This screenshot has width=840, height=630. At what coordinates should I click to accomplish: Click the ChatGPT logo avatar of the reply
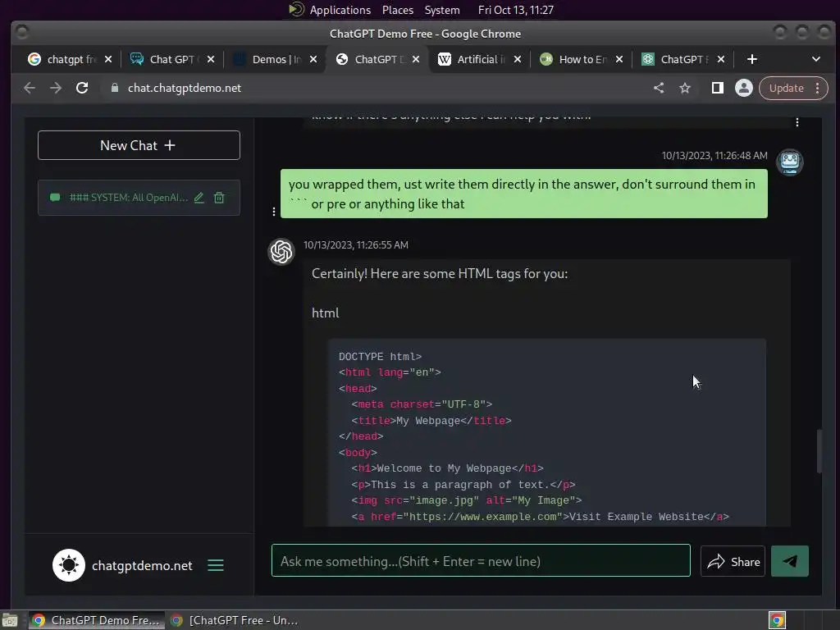(281, 251)
